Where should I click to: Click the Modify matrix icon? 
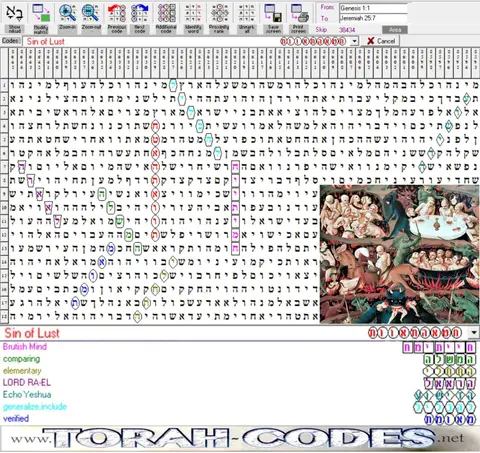[x=41, y=13]
